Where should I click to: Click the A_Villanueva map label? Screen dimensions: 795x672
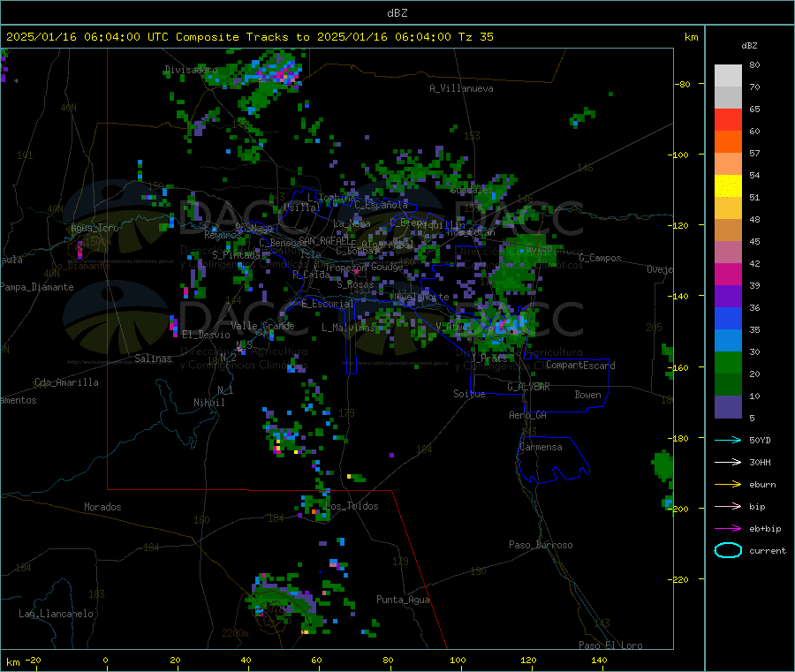click(x=461, y=88)
